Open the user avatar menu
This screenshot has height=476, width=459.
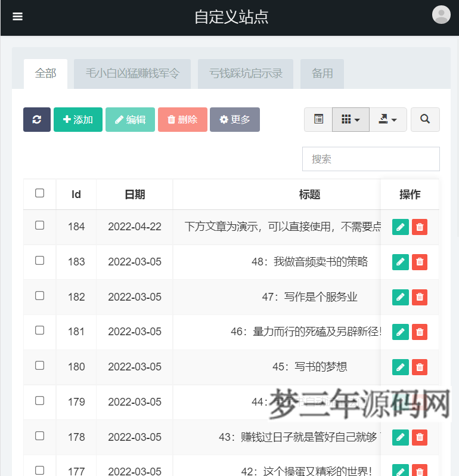click(441, 14)
